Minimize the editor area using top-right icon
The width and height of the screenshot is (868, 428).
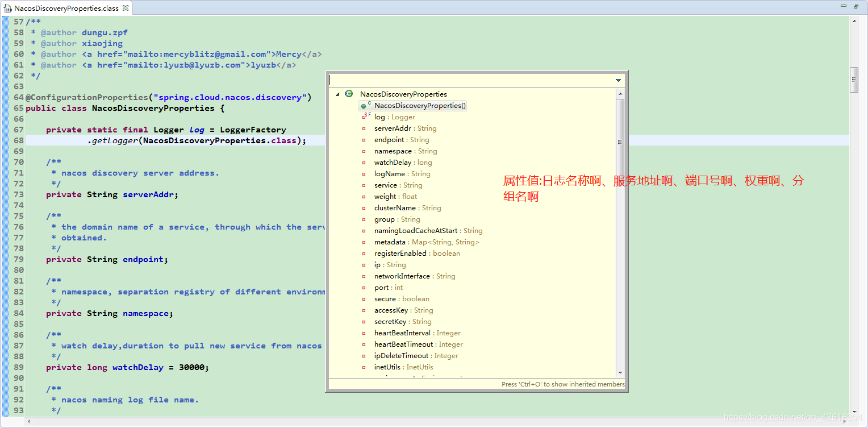pos(844,7)
